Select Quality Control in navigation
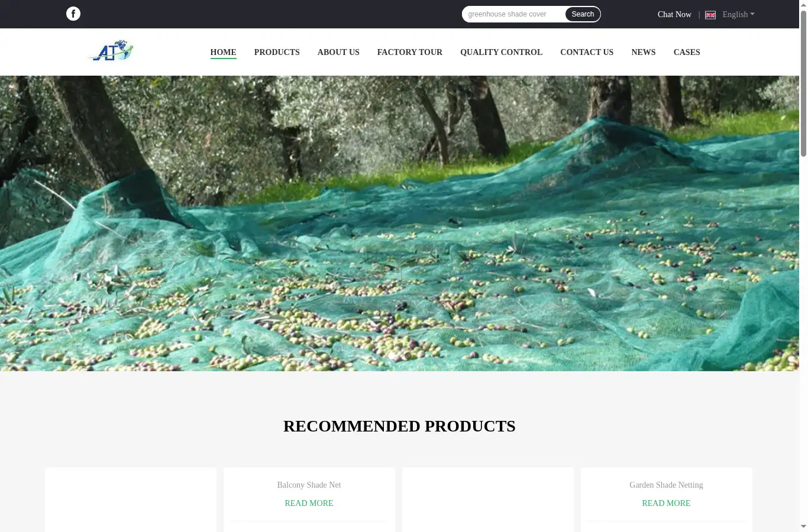The image size is (808, 532). point(501,52)
